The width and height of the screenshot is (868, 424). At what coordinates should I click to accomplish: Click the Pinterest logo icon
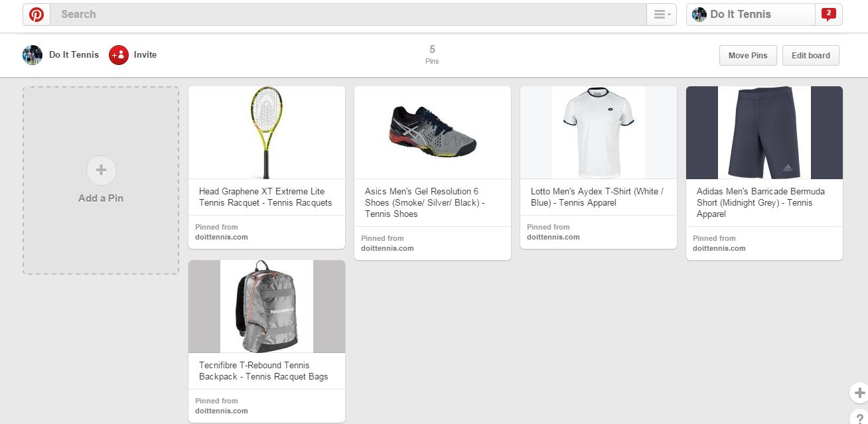[x=36, y=15]
